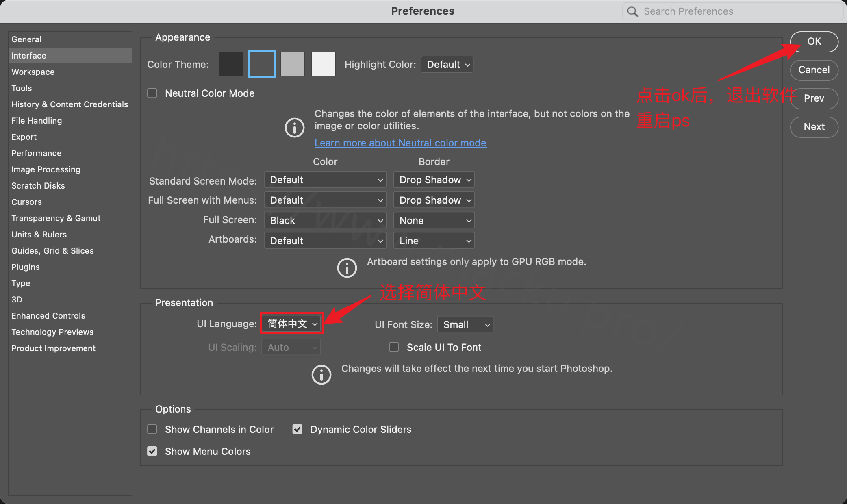847x504 pixels.
Task: Enable Neutral Color Mode
Action: pos(152,93)
